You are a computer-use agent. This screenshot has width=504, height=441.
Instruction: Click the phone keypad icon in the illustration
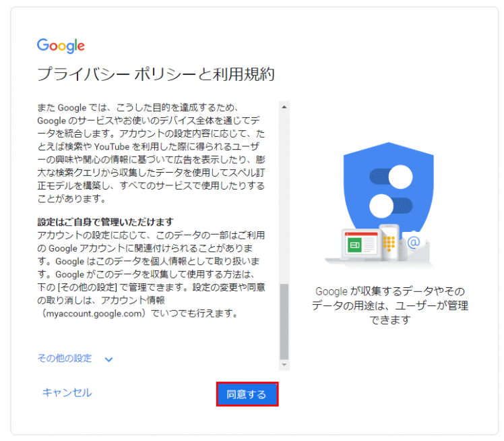point(389,242)
